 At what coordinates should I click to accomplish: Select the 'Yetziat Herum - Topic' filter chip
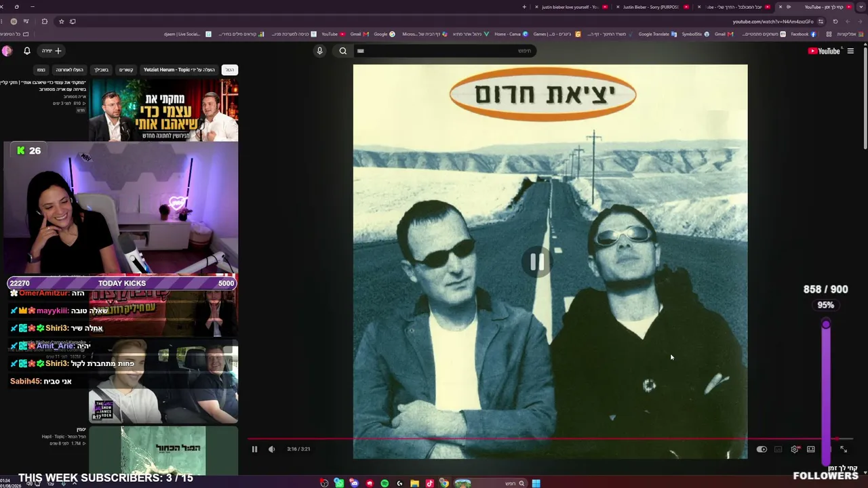click(x=179, y=70)
